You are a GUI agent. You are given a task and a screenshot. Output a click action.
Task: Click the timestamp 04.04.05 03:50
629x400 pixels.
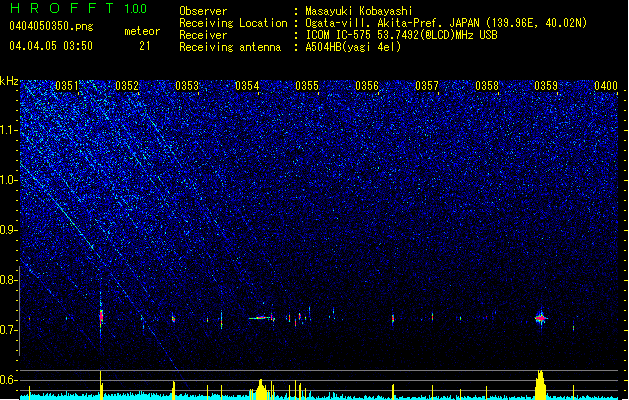pyautogui.click(x=51, y=46)
